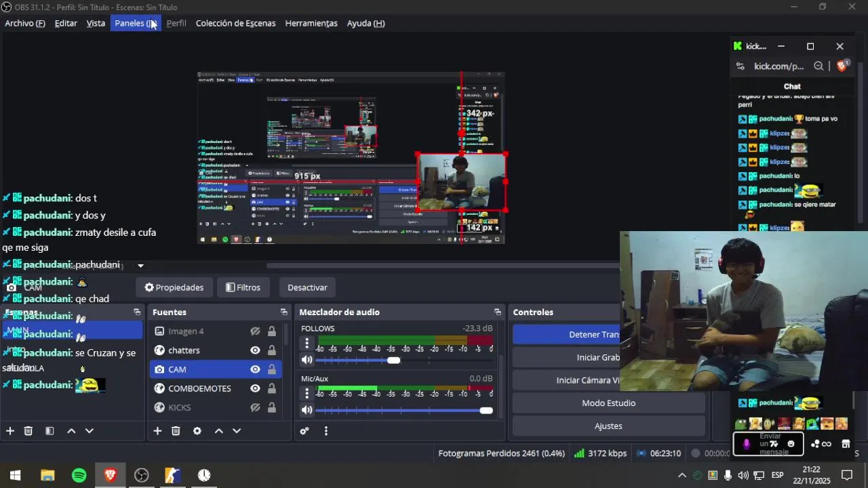
Task: Open Propiedades of selected source
Action: 174,287
